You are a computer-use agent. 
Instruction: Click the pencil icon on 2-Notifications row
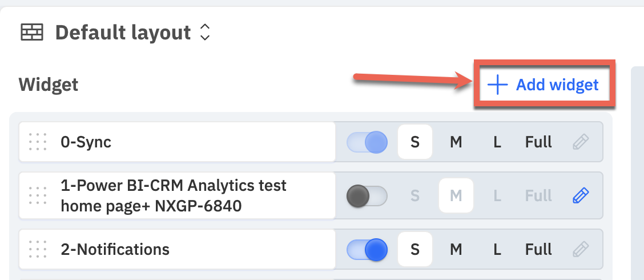[581, 249]
